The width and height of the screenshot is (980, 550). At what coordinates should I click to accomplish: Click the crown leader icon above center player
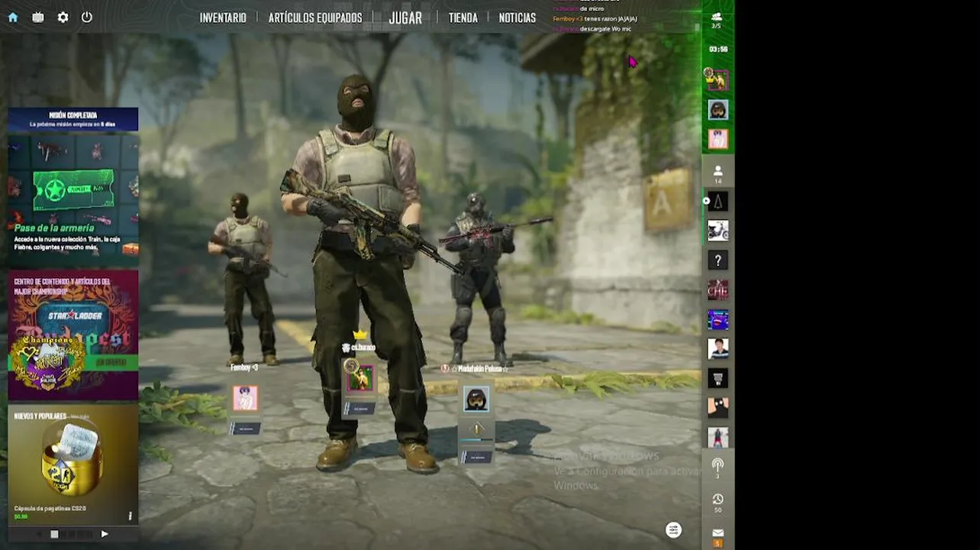point(359,335)
